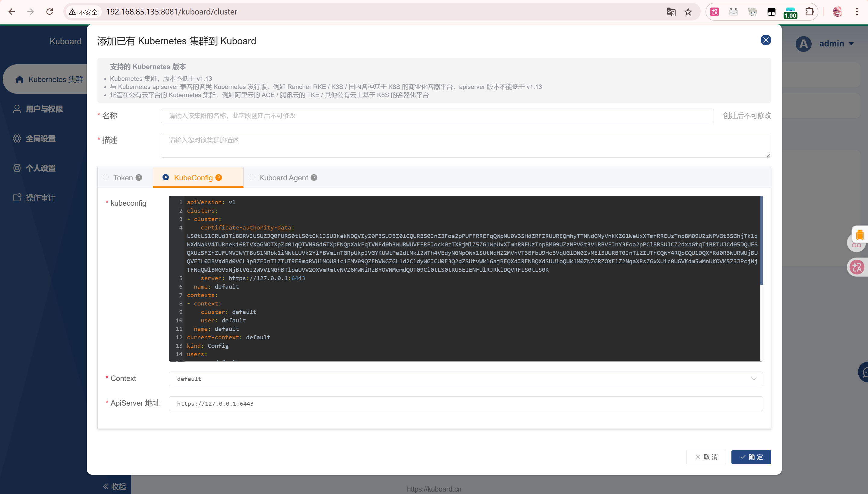Select the Token radio option
868x494 pixels.
(106, 177)
